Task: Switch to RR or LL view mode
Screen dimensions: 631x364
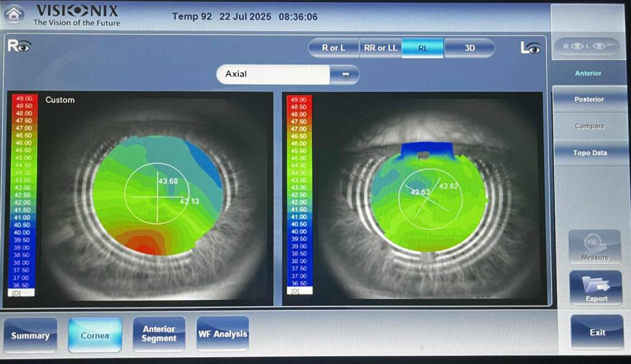Action: pos(380,48)
